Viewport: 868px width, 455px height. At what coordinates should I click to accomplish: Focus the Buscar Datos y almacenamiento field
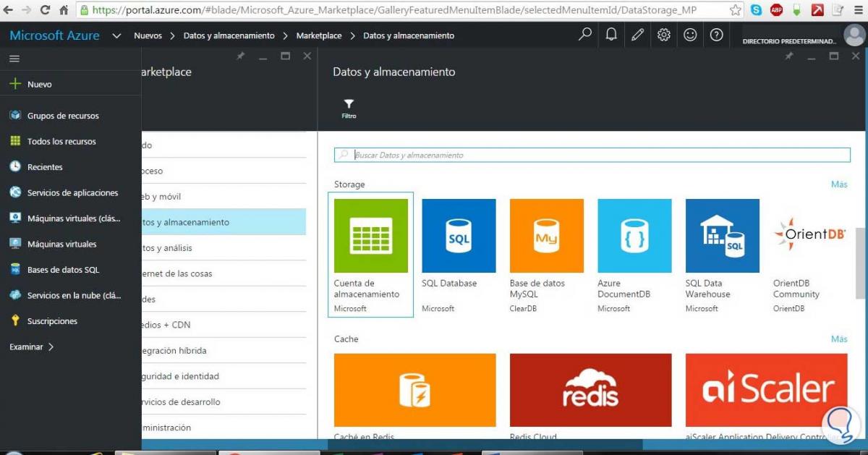click(x=592, y=155)
